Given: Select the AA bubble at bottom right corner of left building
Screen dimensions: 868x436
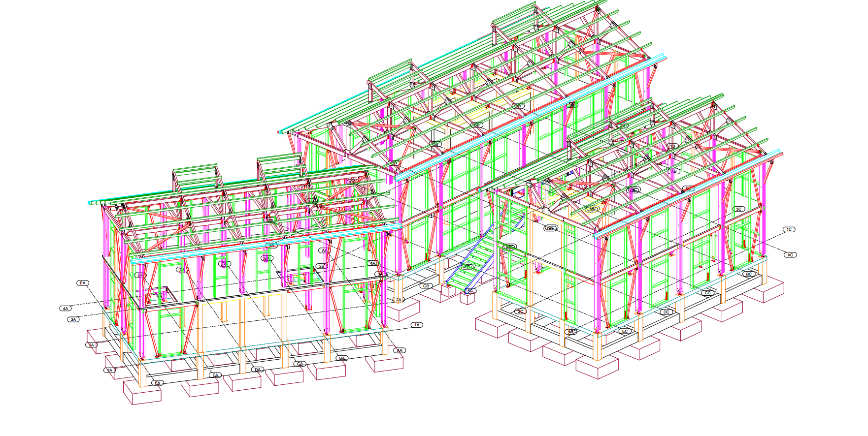Looking at the screenshot, I should (x=400, y=350).
